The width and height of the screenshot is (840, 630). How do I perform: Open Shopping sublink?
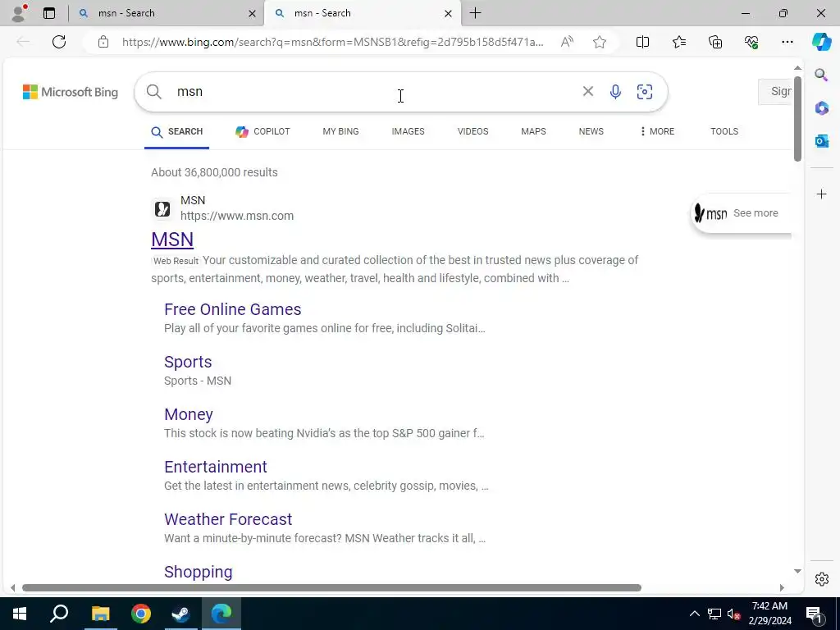click(x=199, y=572)
